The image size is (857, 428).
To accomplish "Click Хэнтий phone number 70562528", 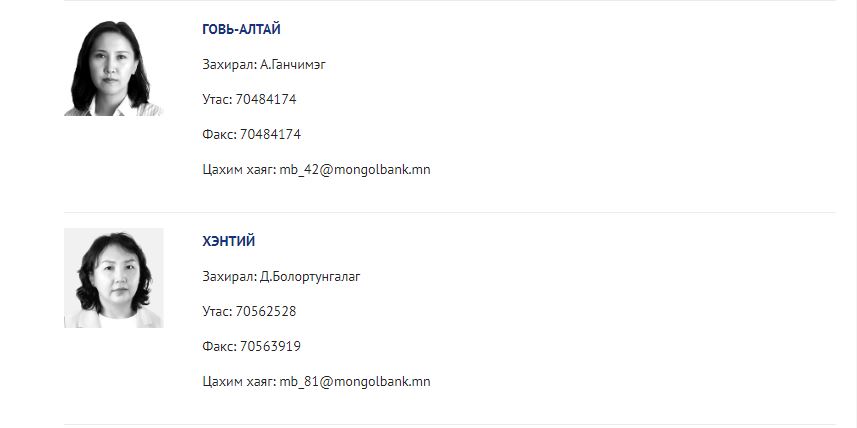I will [266, 312].
